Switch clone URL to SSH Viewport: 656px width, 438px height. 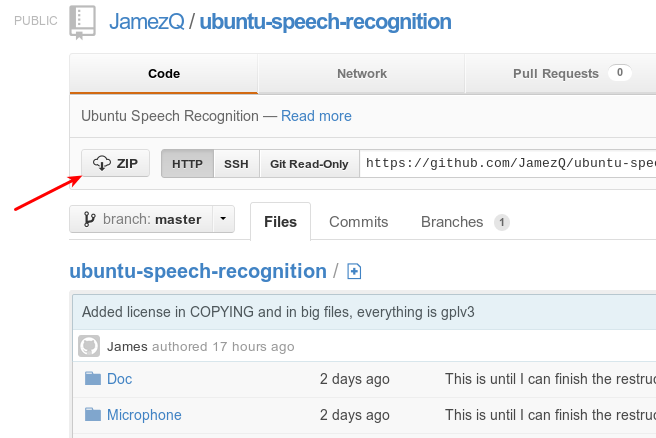click(x=236, y=164)
